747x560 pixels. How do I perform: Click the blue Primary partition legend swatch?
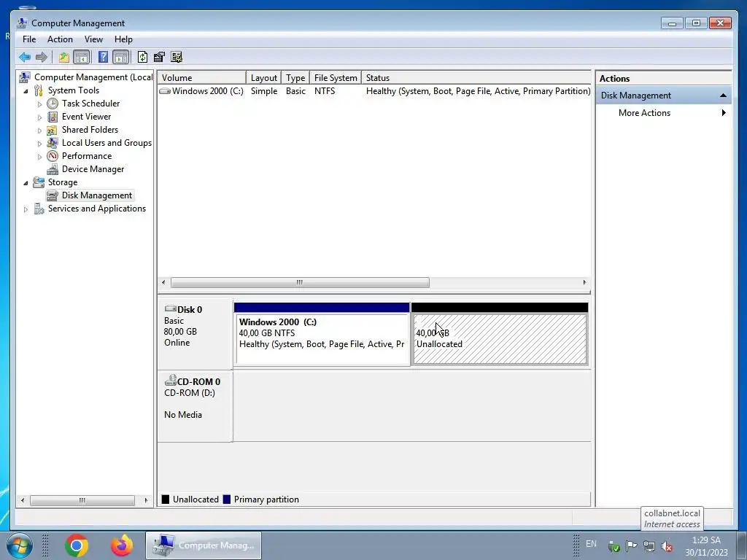(227, 499)
